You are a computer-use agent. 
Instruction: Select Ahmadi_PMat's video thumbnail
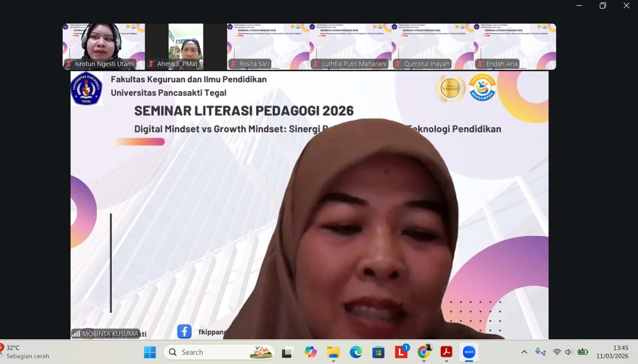click(186, 46)
